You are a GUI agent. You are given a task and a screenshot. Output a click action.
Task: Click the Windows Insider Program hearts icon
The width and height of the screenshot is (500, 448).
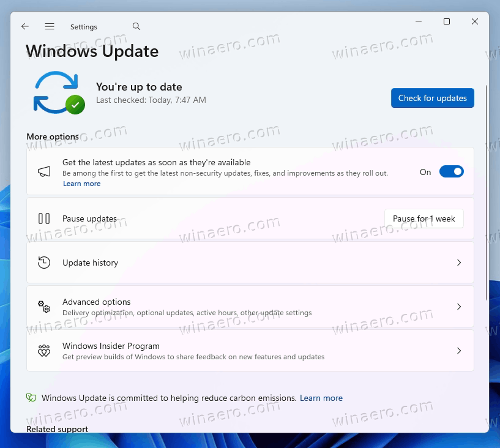(44, 351)
